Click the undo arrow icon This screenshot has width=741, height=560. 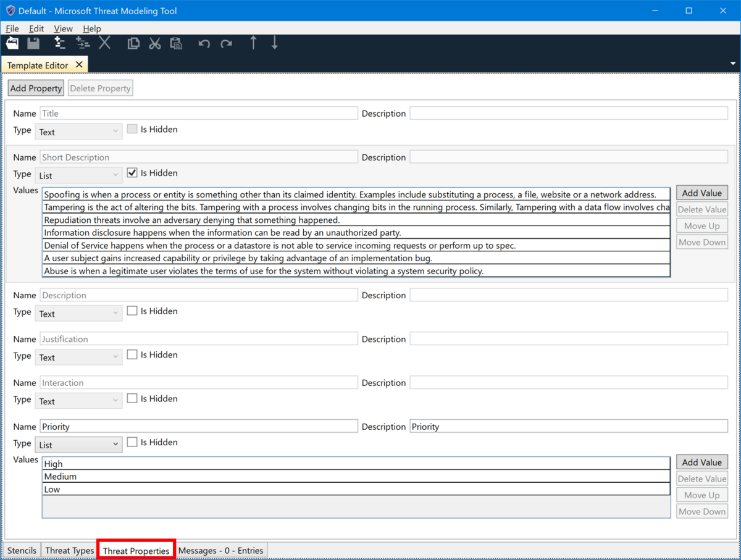tap(204, 44)
